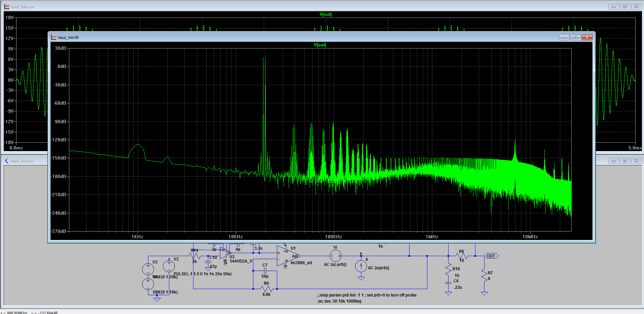This screenshot has width=644, height=314.
Task: Close the Ideal_544.fft window
Action: coord(587,37)
